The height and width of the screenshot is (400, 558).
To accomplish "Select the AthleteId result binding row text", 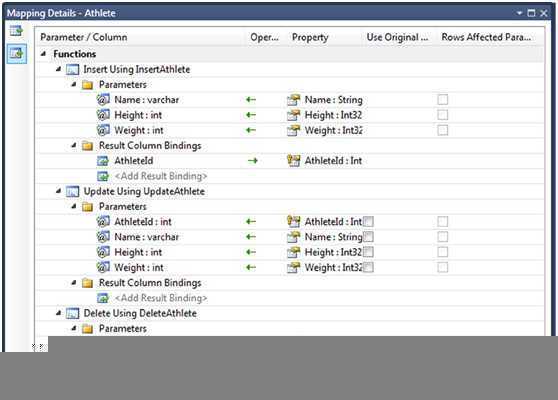I will (x=134, y=161).
